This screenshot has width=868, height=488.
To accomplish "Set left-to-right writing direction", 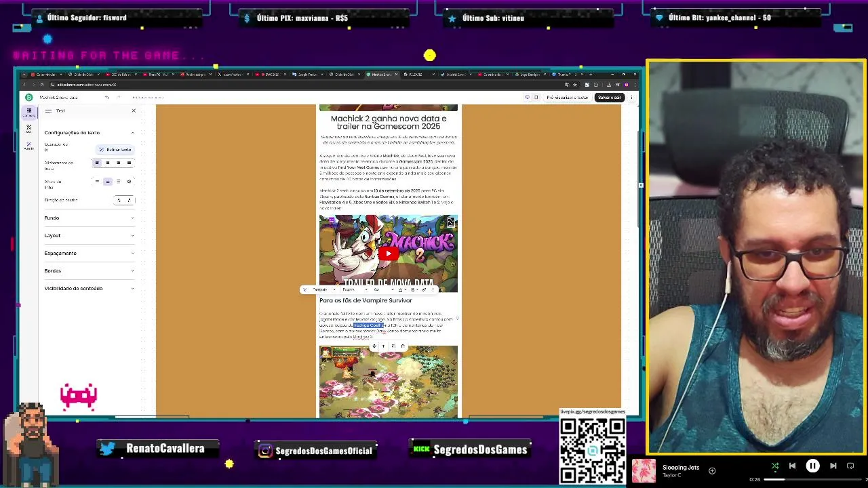I will [x=119, y=200].
